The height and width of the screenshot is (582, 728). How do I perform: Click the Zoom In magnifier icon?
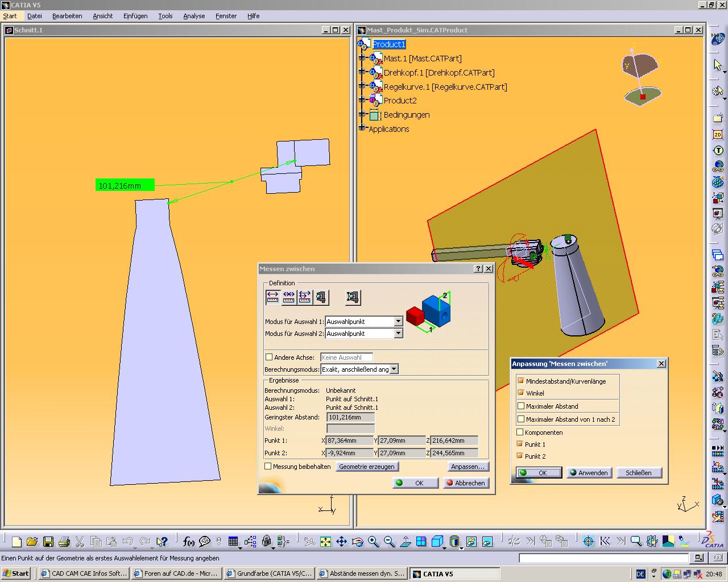pyautogui.click(x=373, y=542)
